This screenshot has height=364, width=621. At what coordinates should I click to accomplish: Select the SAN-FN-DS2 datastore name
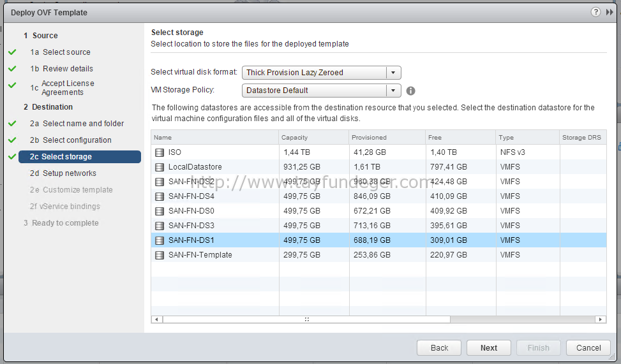[x=191, y=182]
